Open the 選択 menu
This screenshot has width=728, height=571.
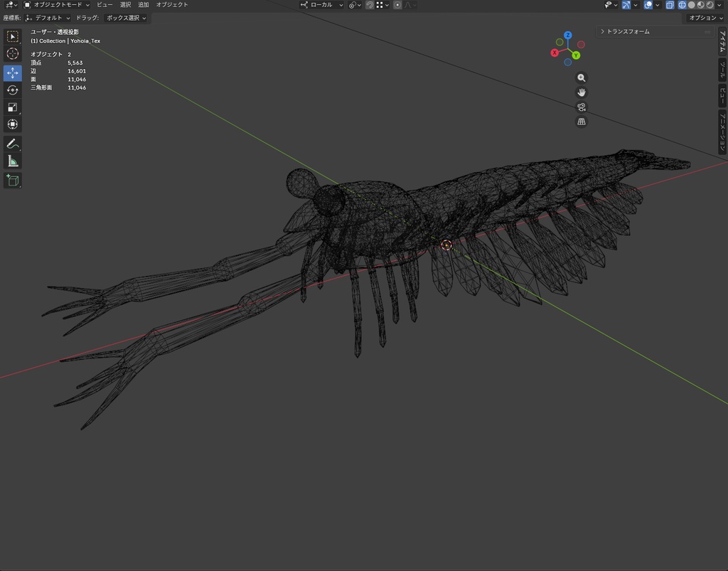125,5
